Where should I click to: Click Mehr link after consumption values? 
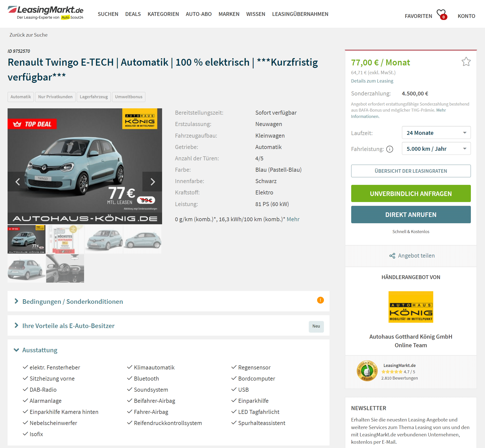pyautogui.click(x=293, y=219)
